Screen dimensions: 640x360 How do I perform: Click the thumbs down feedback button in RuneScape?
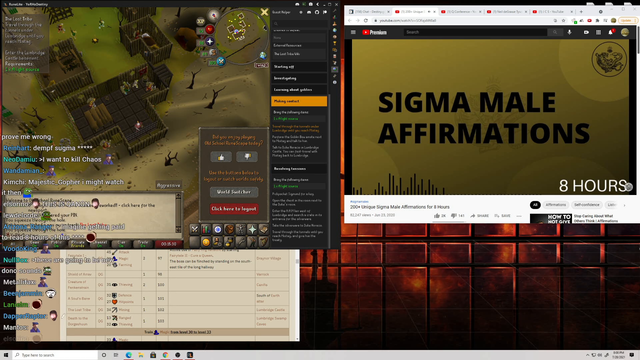[247, 157]
